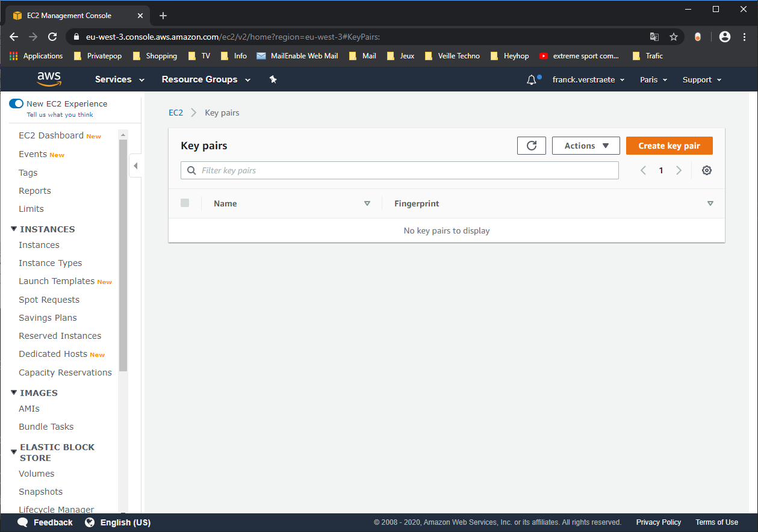Image resolution: width=758 pixels, height=532 pixels.
Task: Click the language globe icon
Action: 90,522
